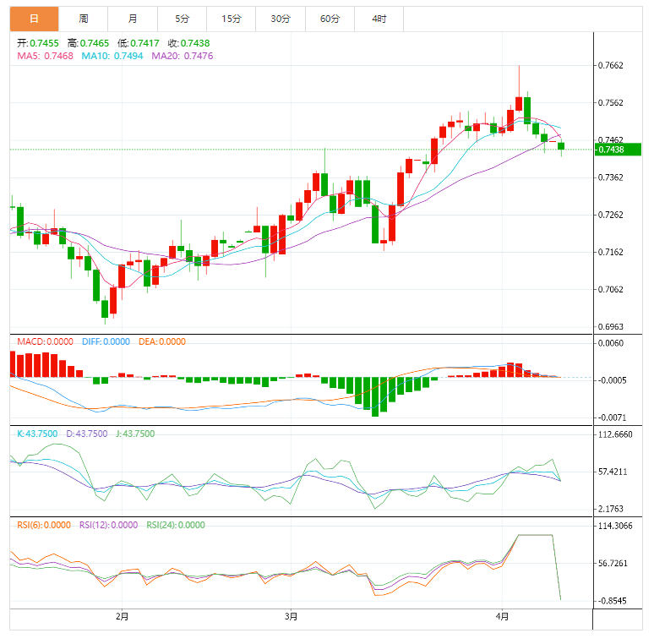Click the RSI(12):0.0000 label
This screenshot has height=644, width=654.
coord(108,525)
